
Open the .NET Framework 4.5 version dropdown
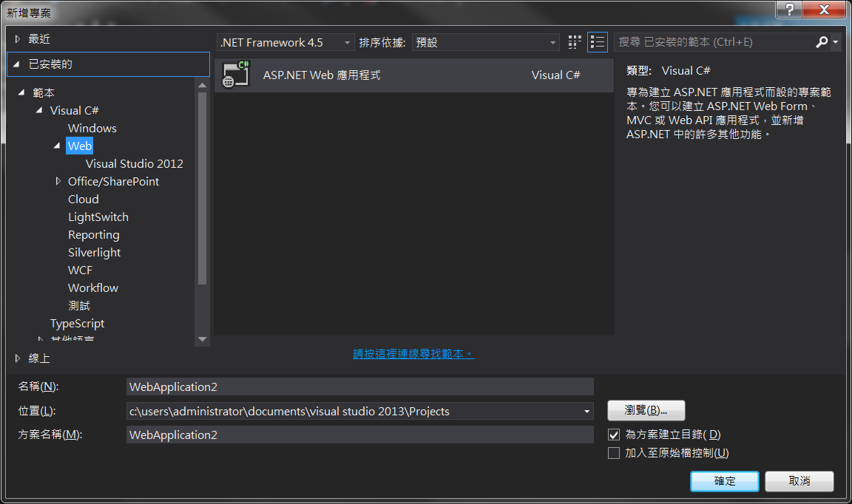click(285, 42)
